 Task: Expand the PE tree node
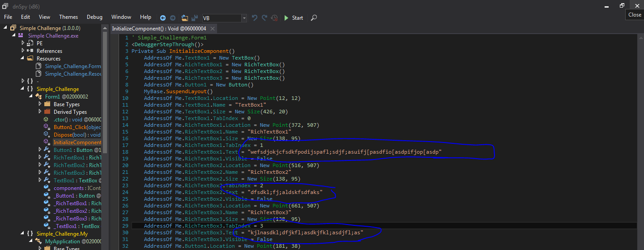tap(23, 43)
